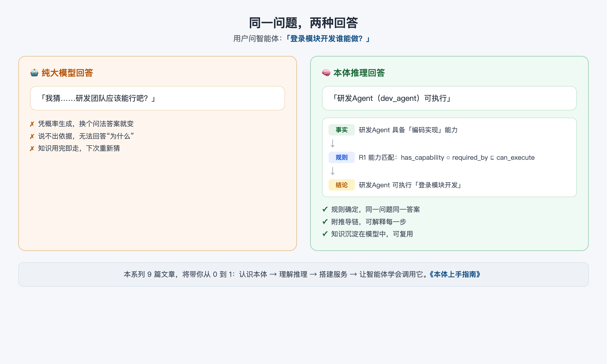Select the question 「登录模块开发谁能做？」
This screenshot has width=607, height=364.
(x=328, y=39)
